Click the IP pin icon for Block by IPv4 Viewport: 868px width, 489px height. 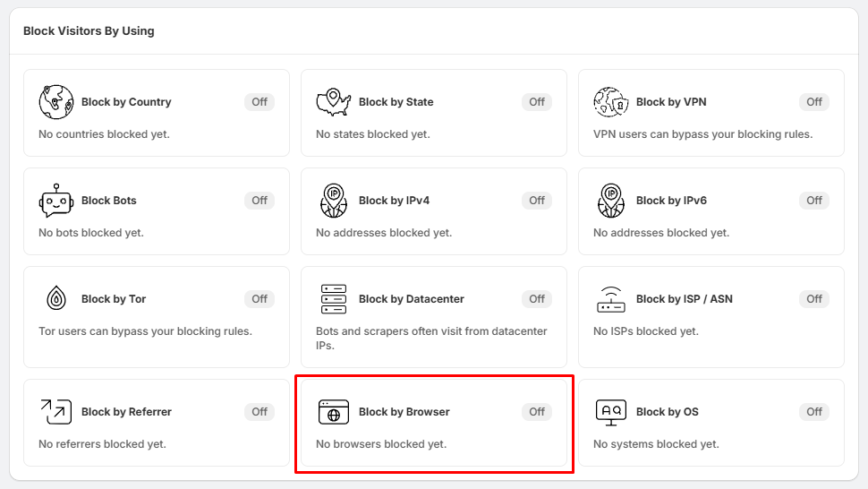click(x=333, y=201)
